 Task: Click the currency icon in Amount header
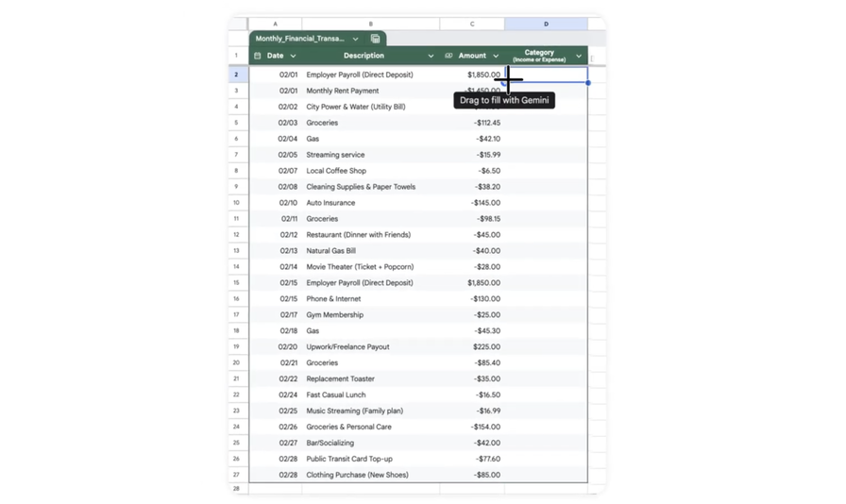pyautogui.click(x=448, y=56)
